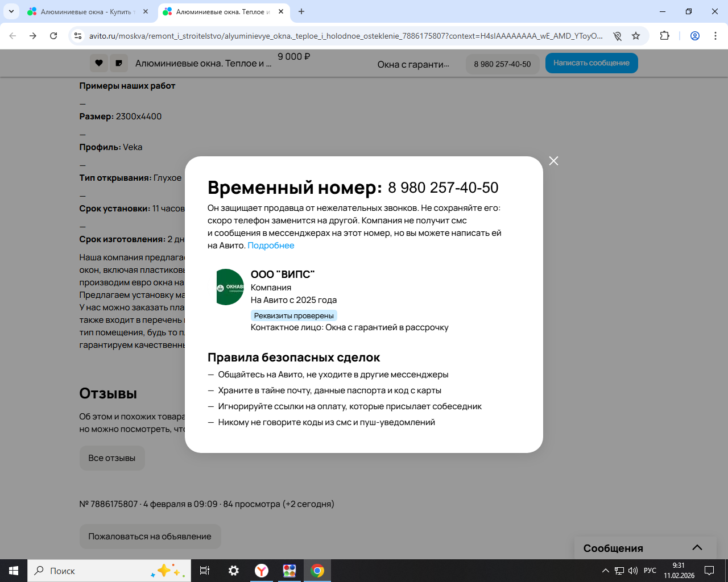The height and width of the screenshot is (582, 728).
Task: Open the Windows Start menu
Action: pos(14,571)
